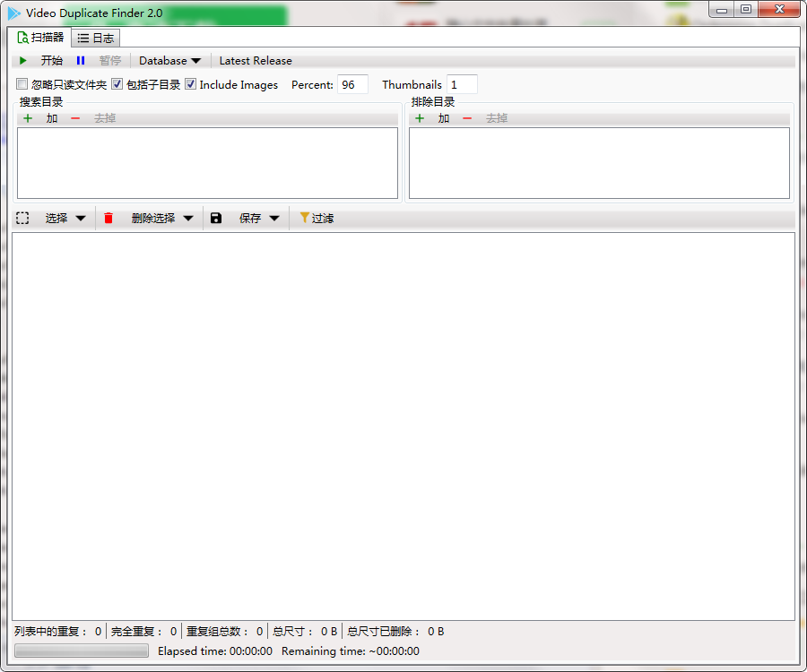The height and width of the screenshot is (672, 807).
Task: Click the dashed selection rectangle icon
Action: [x=22, y=218]
